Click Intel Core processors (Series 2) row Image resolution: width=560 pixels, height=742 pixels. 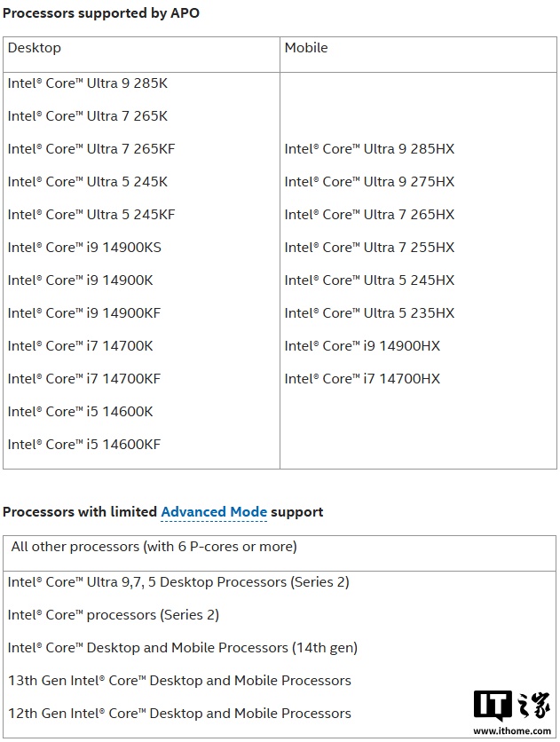click(x=114, y=615)
